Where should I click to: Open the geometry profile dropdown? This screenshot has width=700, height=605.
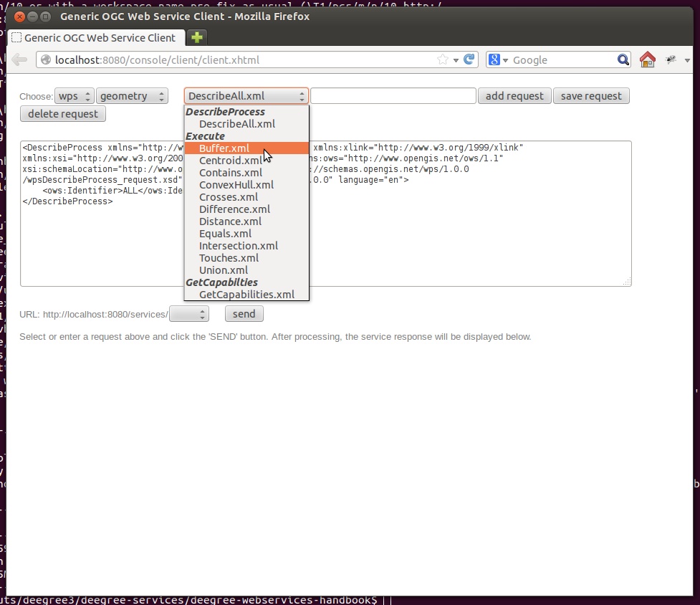[132, 96]
